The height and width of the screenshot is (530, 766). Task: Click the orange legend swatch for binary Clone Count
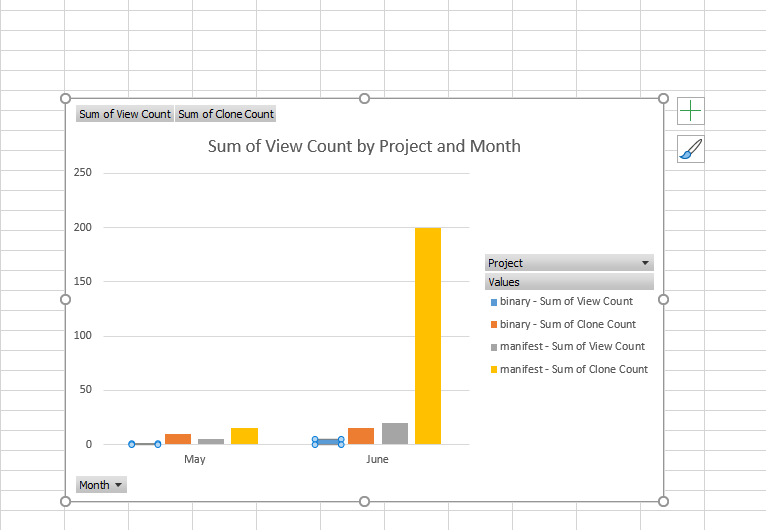(494, 324)
